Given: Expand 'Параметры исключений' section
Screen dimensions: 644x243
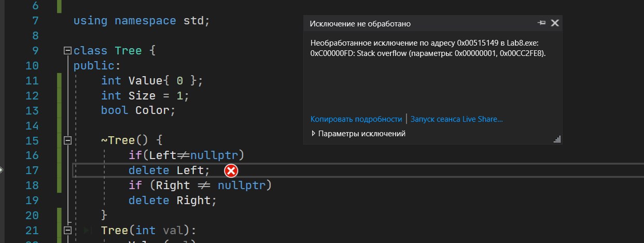Looking at the screenshot, I should pos(358,134).
